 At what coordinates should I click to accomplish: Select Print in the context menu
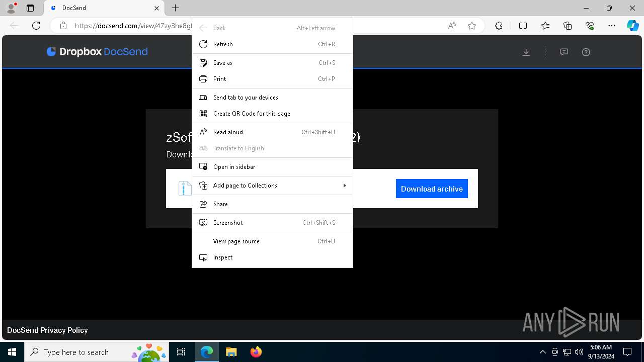point(272,79)
